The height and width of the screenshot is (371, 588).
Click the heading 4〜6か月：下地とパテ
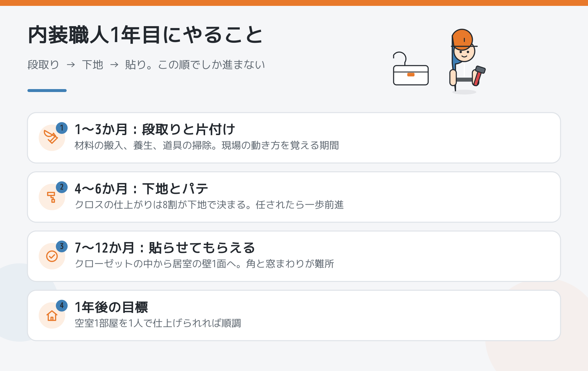click(141, 189)
